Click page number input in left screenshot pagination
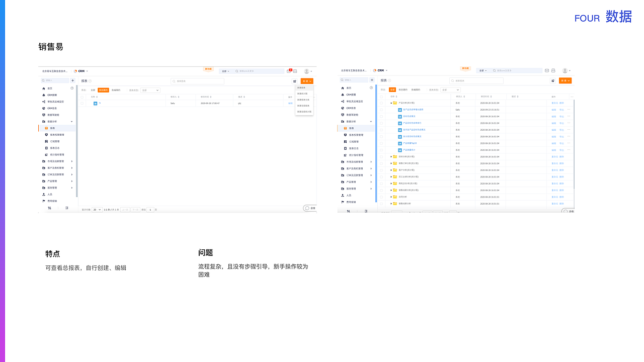The image size is (644, 362). (150, 210)
